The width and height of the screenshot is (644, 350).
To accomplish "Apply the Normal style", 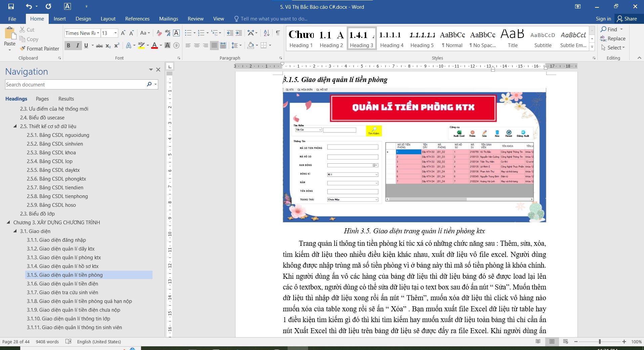I will pyautogui.click(x=452, y=39).
